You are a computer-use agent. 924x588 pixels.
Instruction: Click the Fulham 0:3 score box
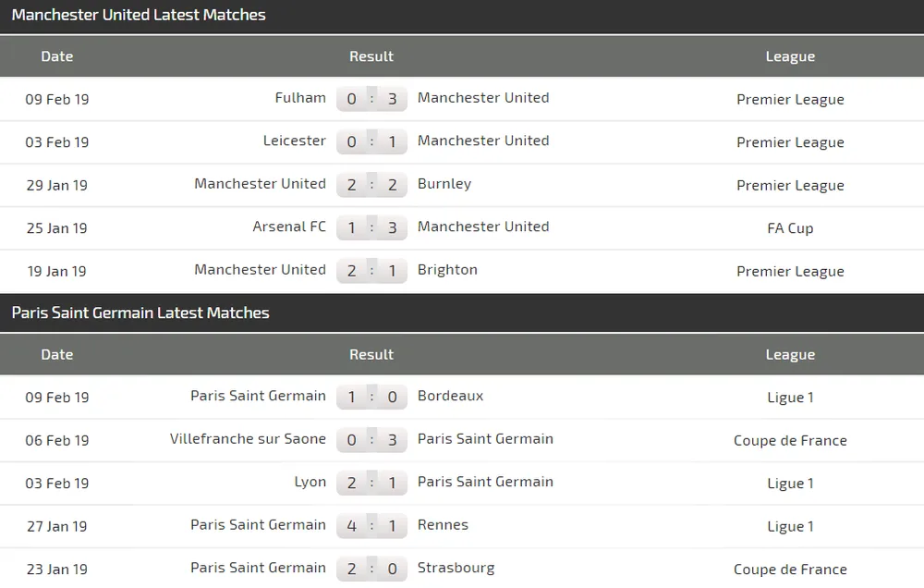click(x=371, y=99)
